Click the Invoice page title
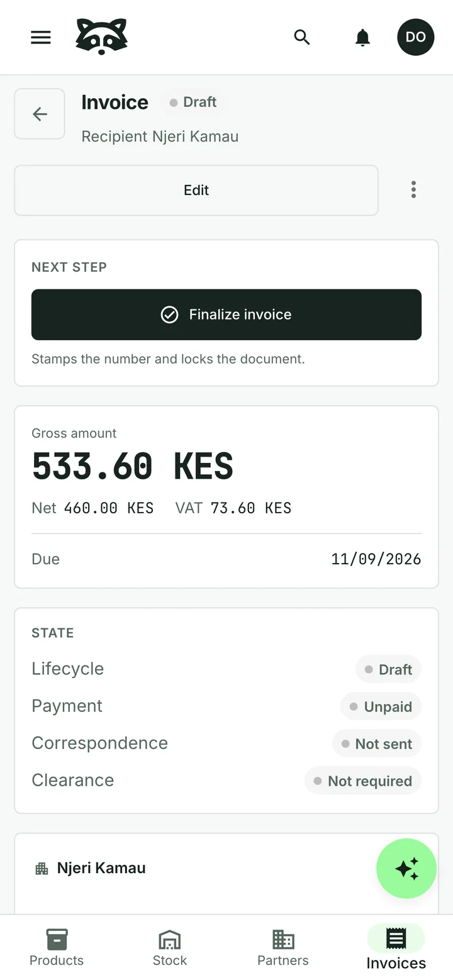Viewport: 453px width, 980px height. tap(115, 103)
